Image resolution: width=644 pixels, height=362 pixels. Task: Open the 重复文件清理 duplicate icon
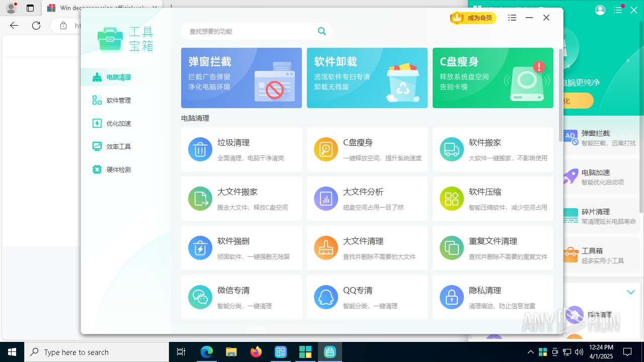[x=452, y=248]
